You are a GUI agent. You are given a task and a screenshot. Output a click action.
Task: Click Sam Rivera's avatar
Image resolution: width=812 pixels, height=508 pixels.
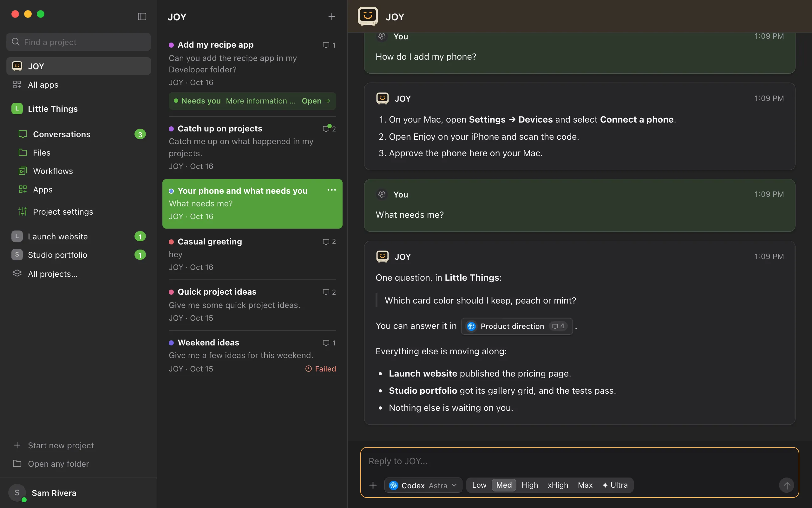click(17, 493)
